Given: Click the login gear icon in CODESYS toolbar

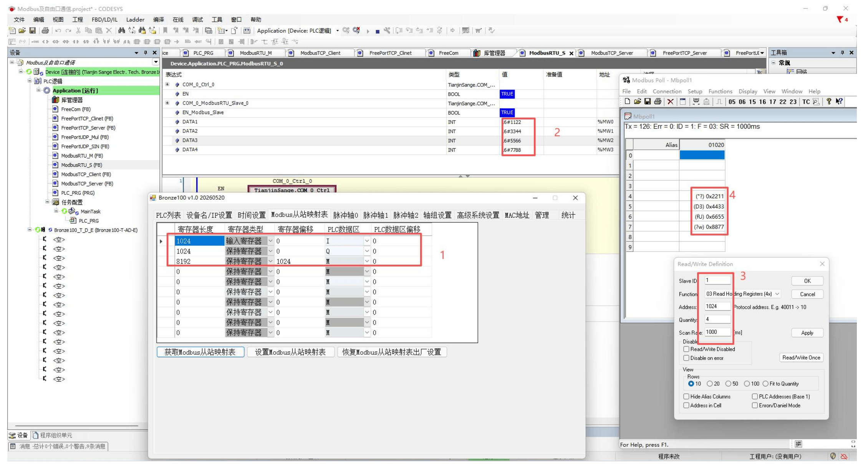Looking at the screenshot, I should [x=346, y=30].
